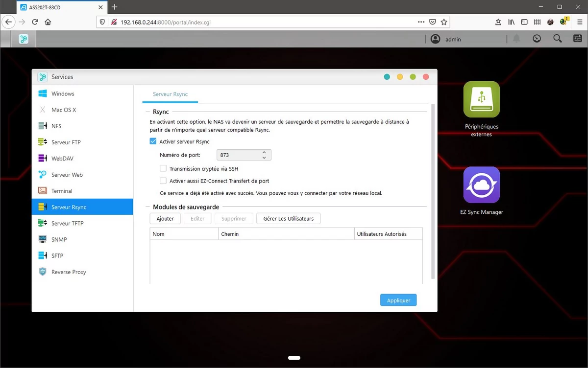The image size is (588, 368).
Task: Click the Services app icon in ADM top bar
Action: (x=24, y=39)
